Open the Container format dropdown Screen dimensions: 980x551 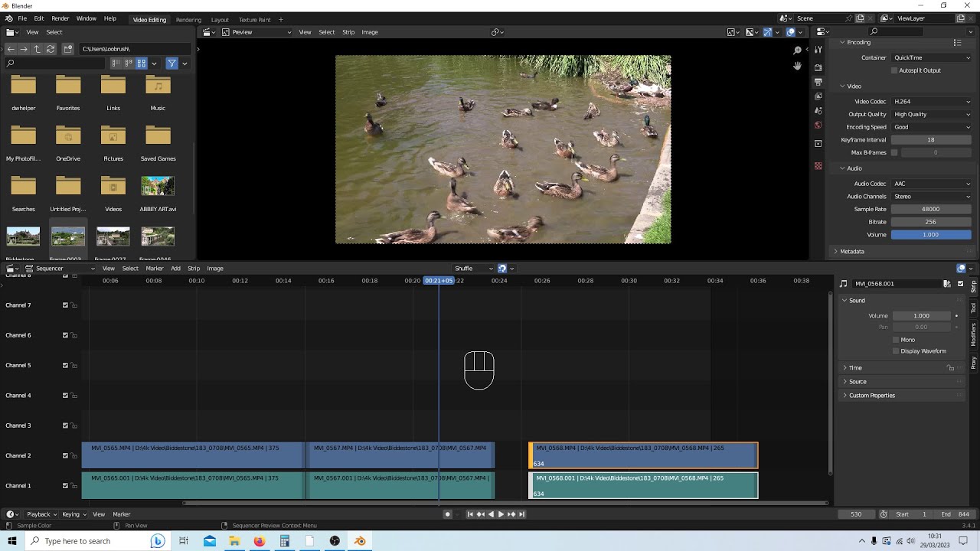931,57
